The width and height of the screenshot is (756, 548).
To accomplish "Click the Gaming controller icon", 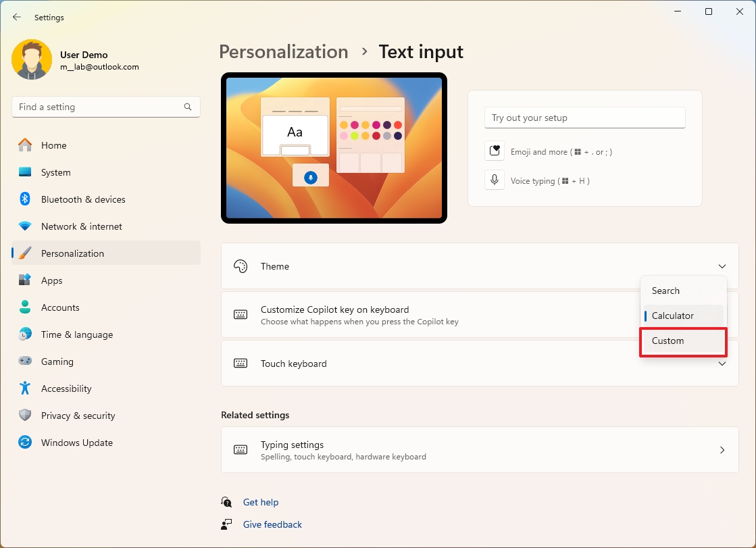I will click(25, 361).
